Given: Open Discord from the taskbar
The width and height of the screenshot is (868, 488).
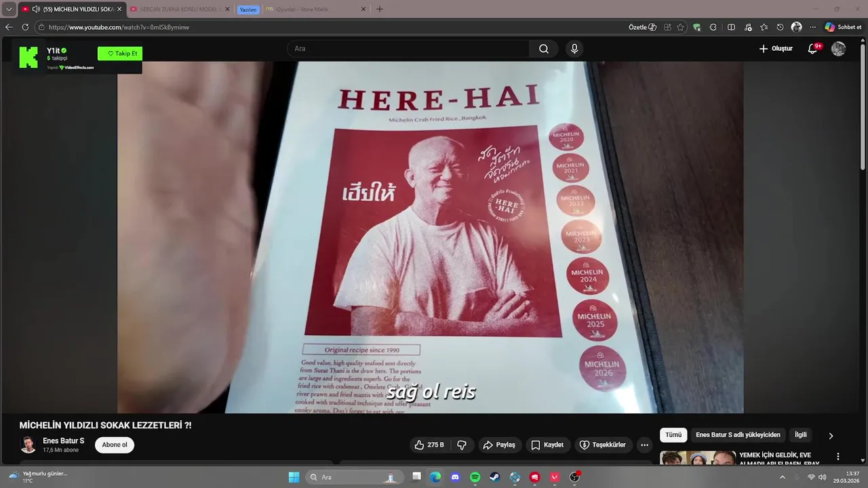Looking at the screenshot, I should click(455, 477).
